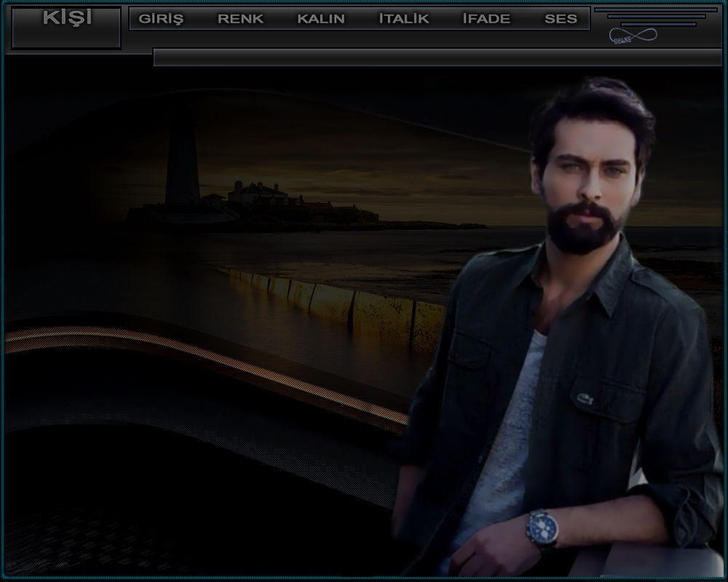Open the İFADE emoticon menu
This screenshot has width=728, height=582.
coord(486,19)
